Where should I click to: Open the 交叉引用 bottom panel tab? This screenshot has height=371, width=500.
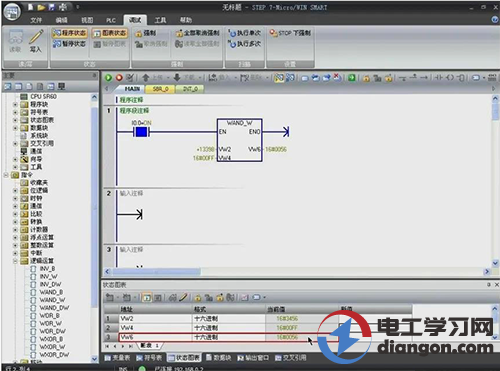(x=291, y=358)
